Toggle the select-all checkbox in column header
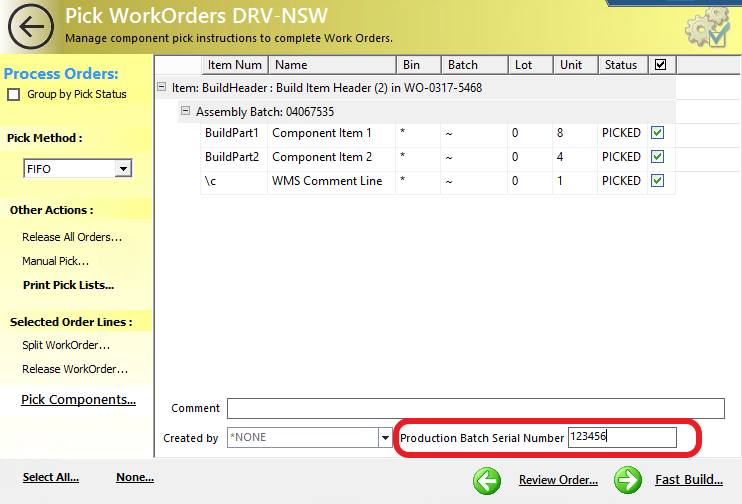The height and width of the screenshot is (504, 742). click(661, 65)
